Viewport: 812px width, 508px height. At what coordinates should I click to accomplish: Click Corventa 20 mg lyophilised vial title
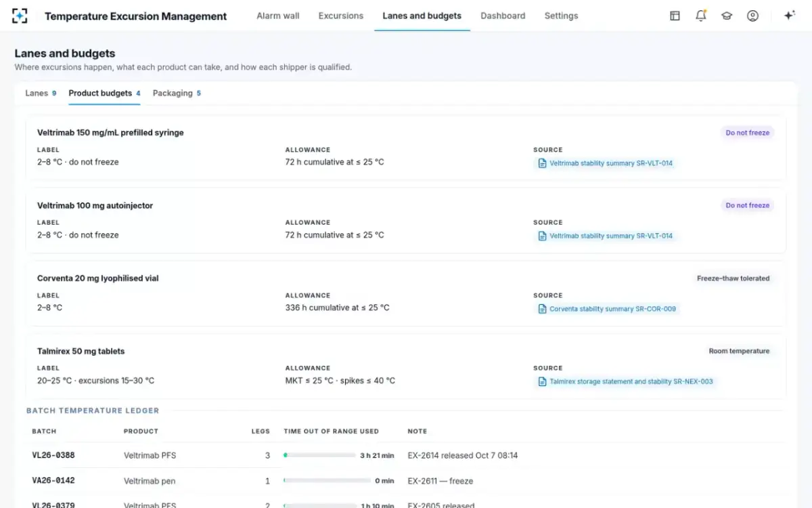tap(98, 278)
